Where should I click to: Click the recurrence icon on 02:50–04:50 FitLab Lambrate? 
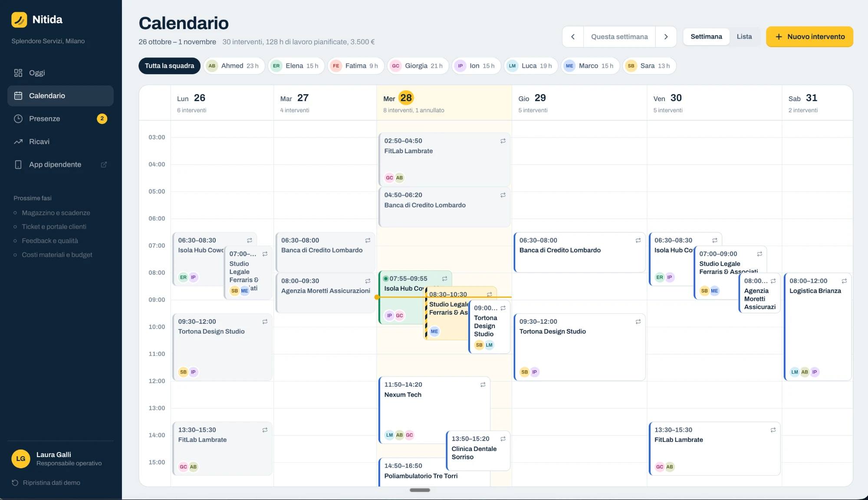tap(503, 141)
